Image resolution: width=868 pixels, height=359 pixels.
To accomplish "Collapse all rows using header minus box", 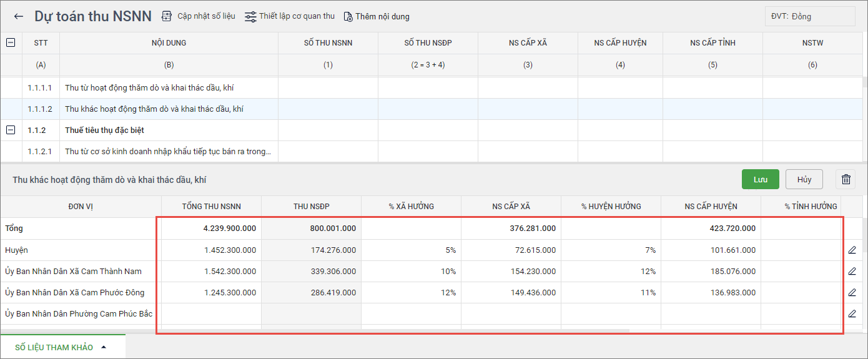I will coord(11,43).
